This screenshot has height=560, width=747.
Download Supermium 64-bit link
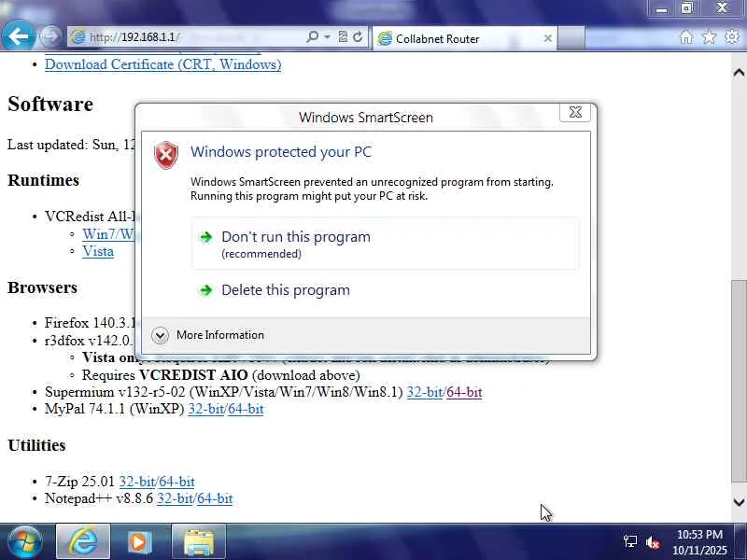point(464,392)
